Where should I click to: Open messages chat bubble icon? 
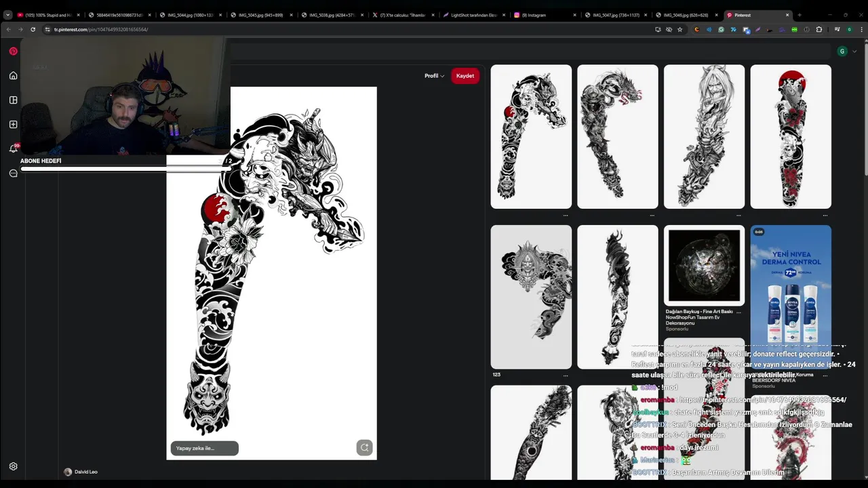coord(13,173)
